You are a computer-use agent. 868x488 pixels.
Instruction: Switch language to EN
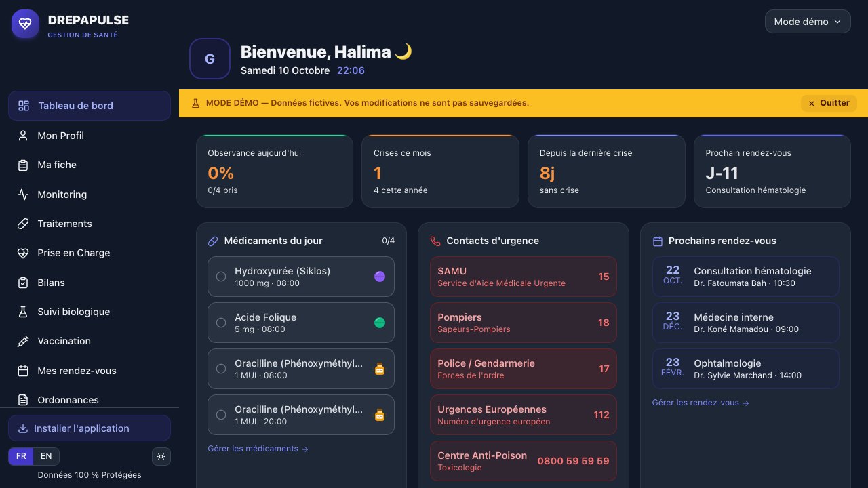tap(46, 456)
